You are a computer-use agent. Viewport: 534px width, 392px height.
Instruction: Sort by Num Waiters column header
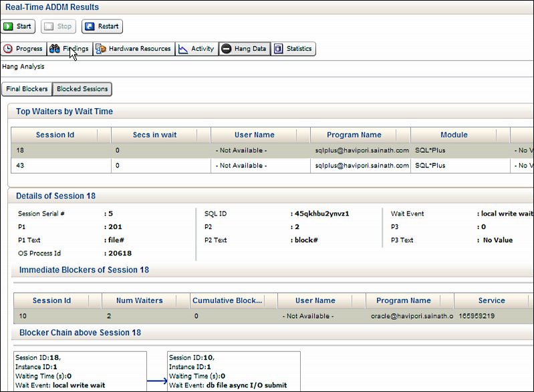tap(146, 301)
